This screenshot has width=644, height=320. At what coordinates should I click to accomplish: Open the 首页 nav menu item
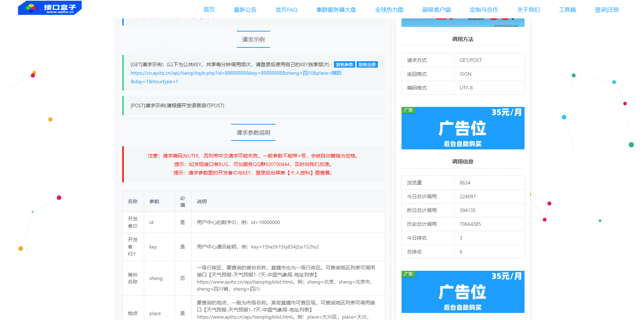tap(209, 10)
